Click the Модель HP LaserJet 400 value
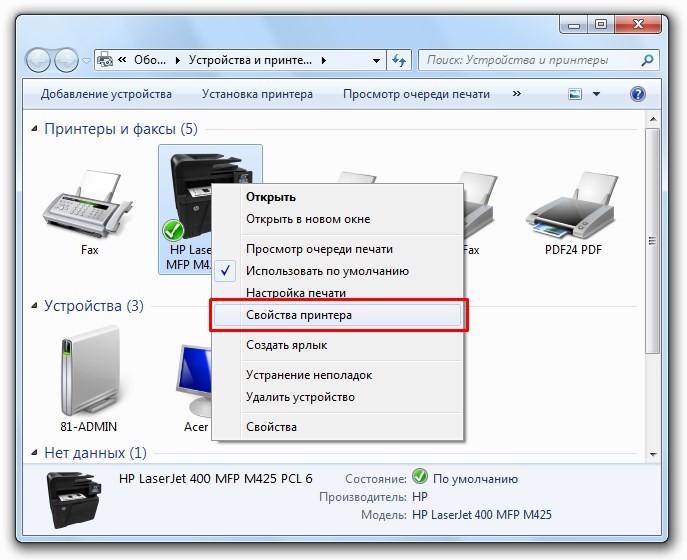This screenshot has height=560, width=687. click(482, 515)
